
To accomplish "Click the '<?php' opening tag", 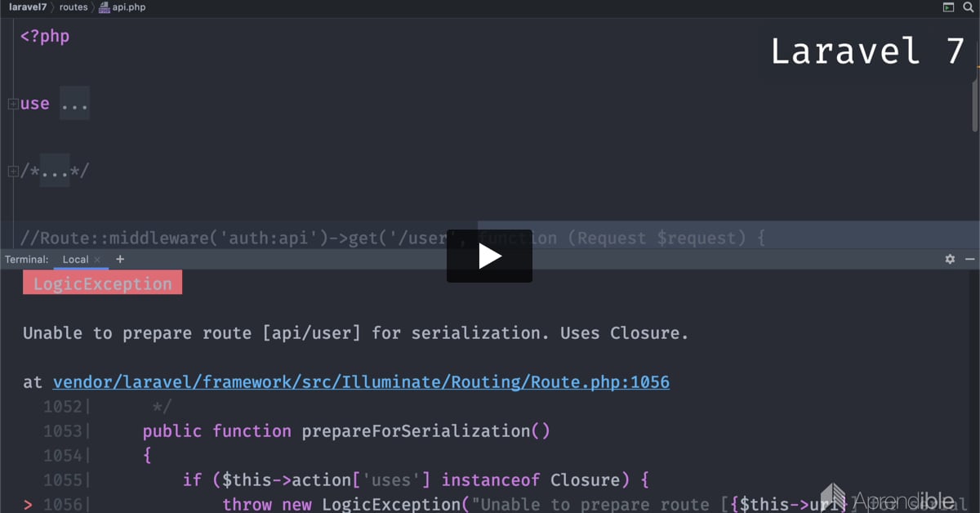I will coord(45,36).
